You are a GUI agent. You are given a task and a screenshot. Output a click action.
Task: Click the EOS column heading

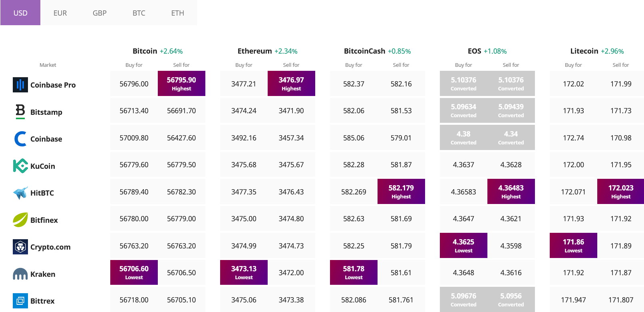pyautogui.click(x=474, y=51)
